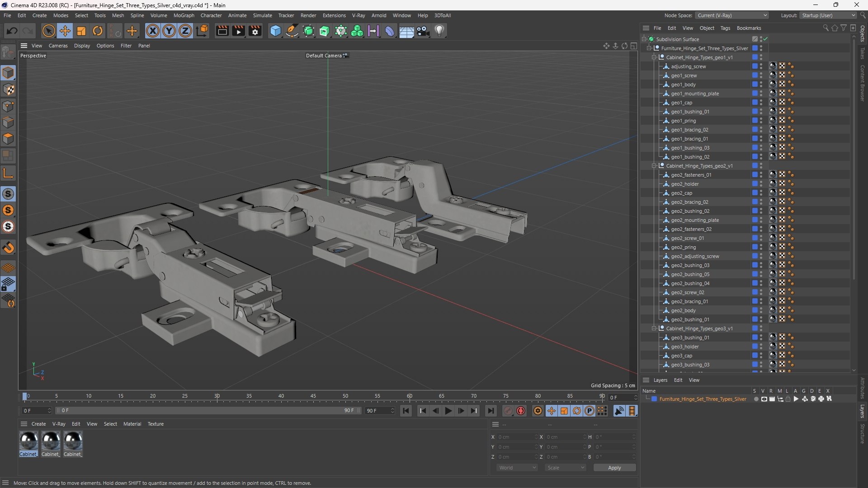Toggle layer lock icon in Layers panel

tap(788, 399)
